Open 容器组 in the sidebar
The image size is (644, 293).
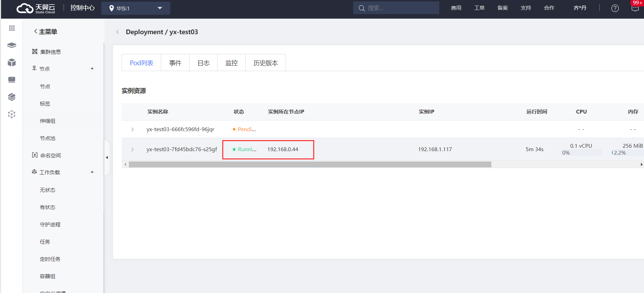pyautogui.click(x=48, y=276)
